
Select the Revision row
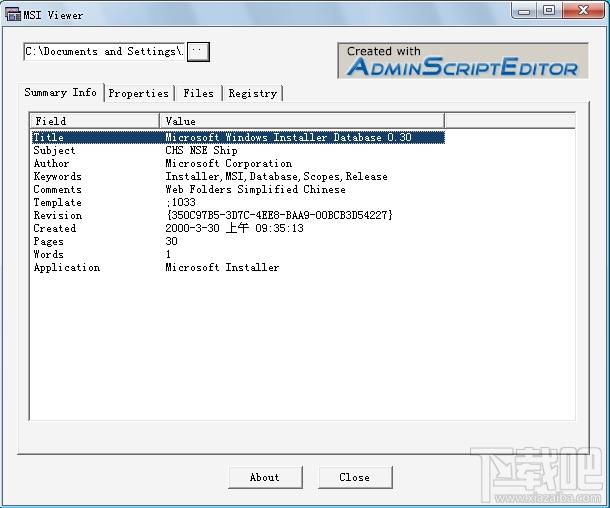238,215
